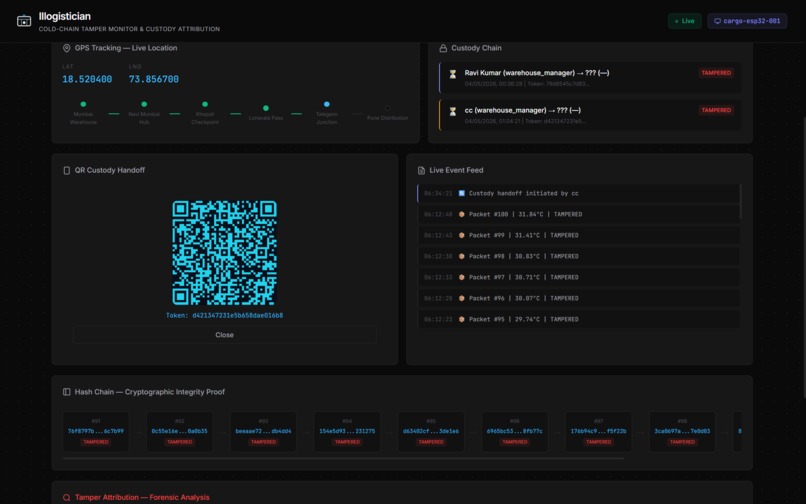Select the Packet #100 event row
This screenshot has width=806, height=504.
[578, 214]
